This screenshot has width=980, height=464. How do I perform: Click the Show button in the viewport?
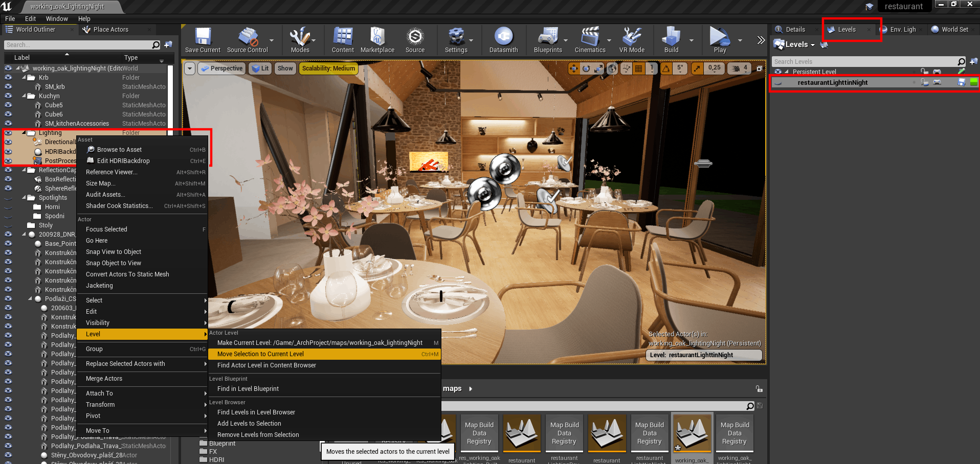tap(285, 68)
